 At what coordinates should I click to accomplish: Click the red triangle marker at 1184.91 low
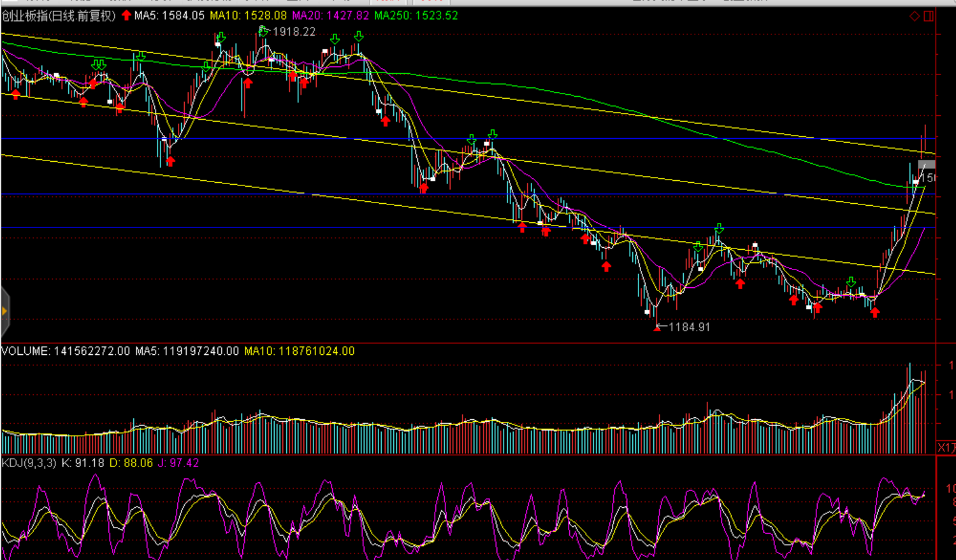(x=657, y=328)
